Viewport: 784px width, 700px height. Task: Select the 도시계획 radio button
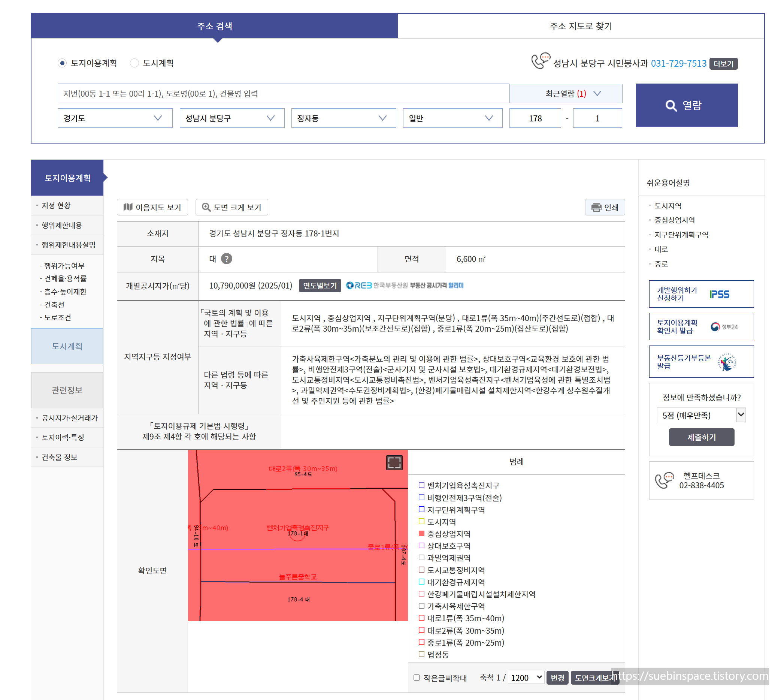pyautogui.click(x=134, y=63)
